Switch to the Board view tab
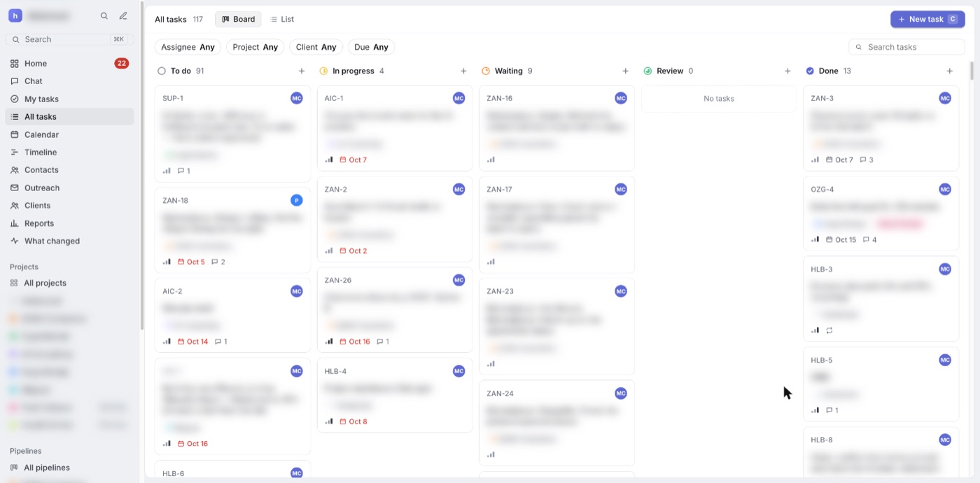 pos(238,19)
